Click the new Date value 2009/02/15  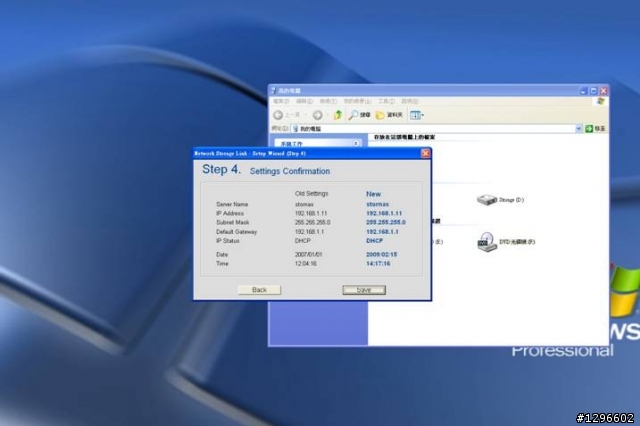tap(382, 254)
